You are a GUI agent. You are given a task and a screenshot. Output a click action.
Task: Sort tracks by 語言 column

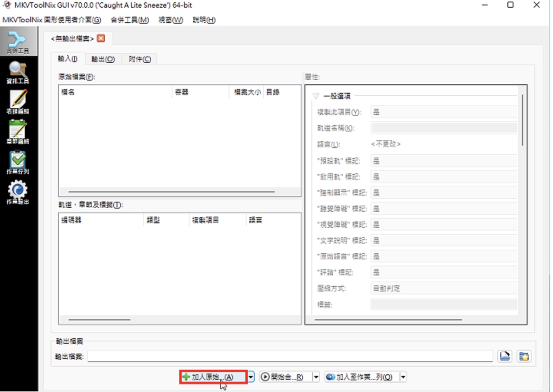point(273,220)
